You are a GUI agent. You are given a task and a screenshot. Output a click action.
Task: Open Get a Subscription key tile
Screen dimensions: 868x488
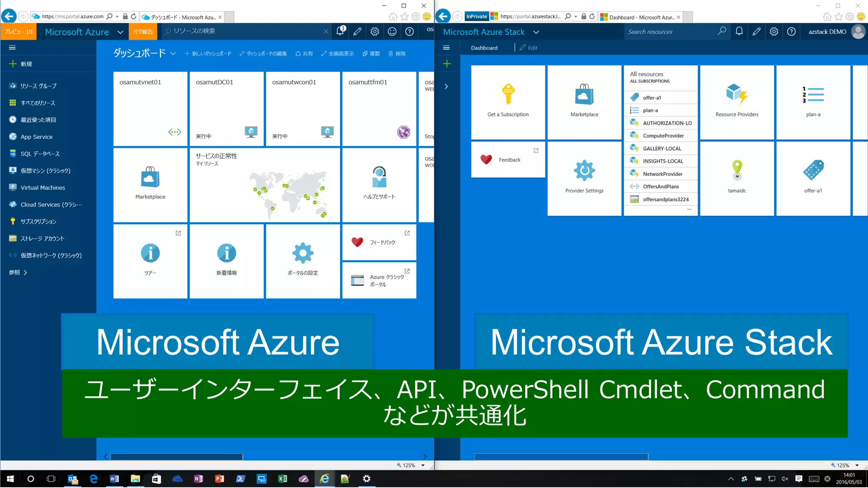[508, 102]
